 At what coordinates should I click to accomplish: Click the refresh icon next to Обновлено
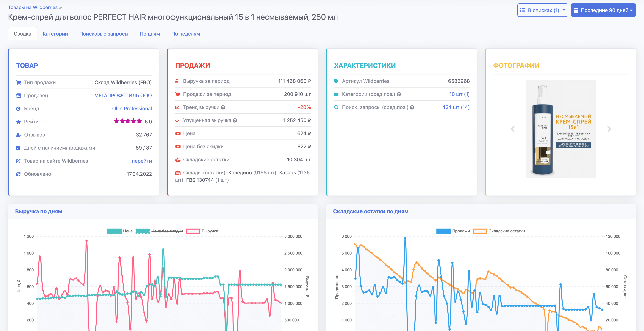[x=18, y=174]
